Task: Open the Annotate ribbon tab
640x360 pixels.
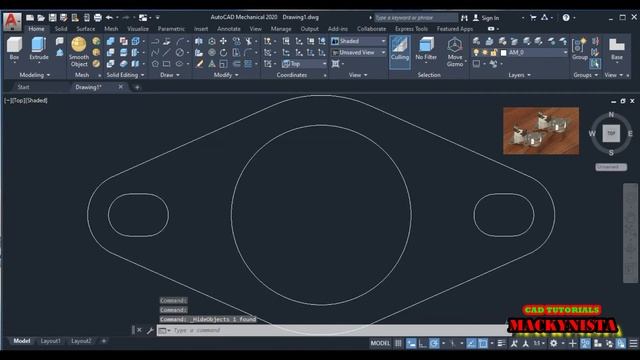Action: 229,29
